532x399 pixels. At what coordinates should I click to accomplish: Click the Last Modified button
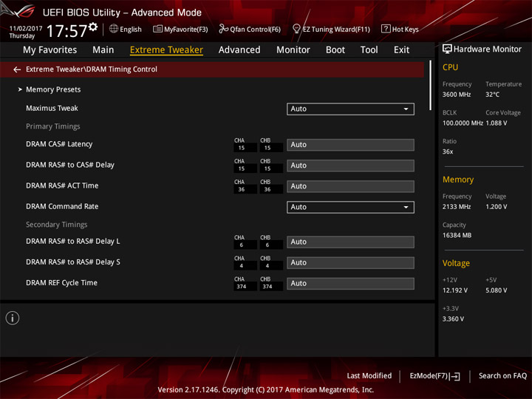(x=369, y=375)
